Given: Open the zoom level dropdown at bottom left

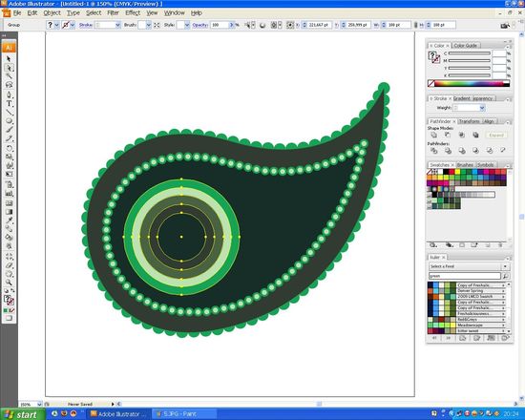Looking at the screenshot, I should point(39,405).
